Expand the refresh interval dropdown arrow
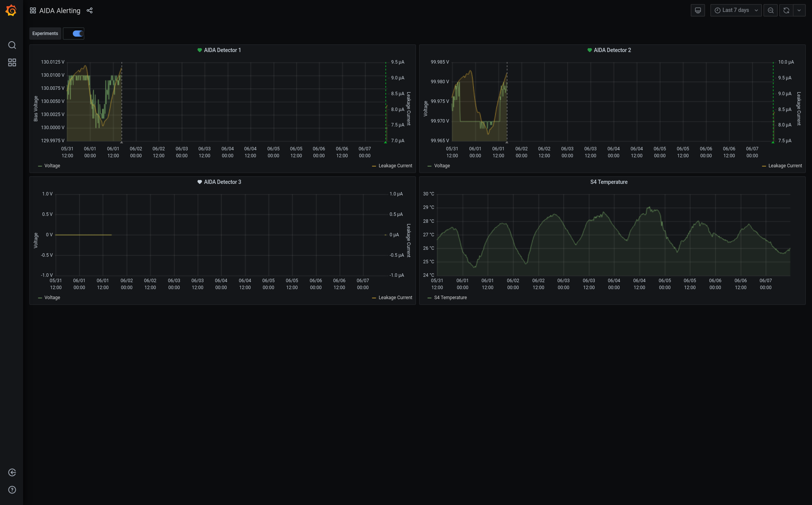This screenshot has width=812, height=505. coord(799,10)
